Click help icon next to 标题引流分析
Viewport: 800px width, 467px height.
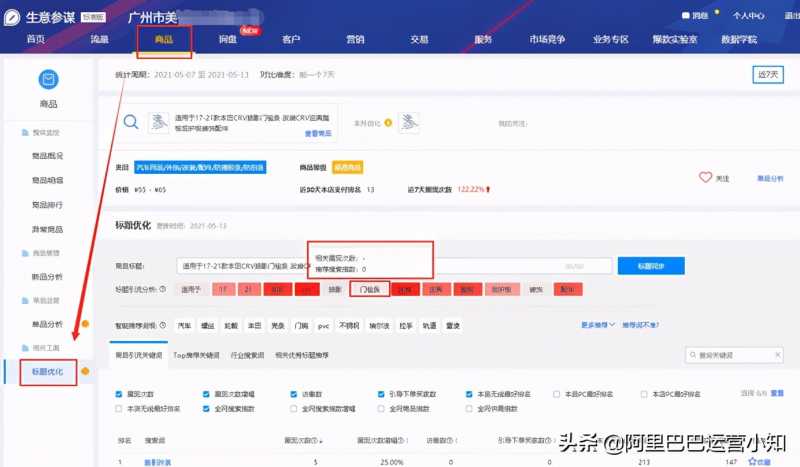163,289
